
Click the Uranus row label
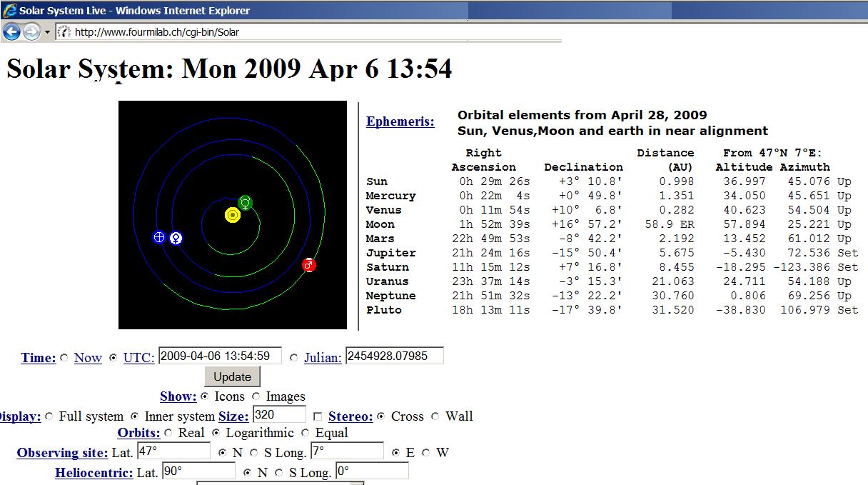click(x=388, y=281)
